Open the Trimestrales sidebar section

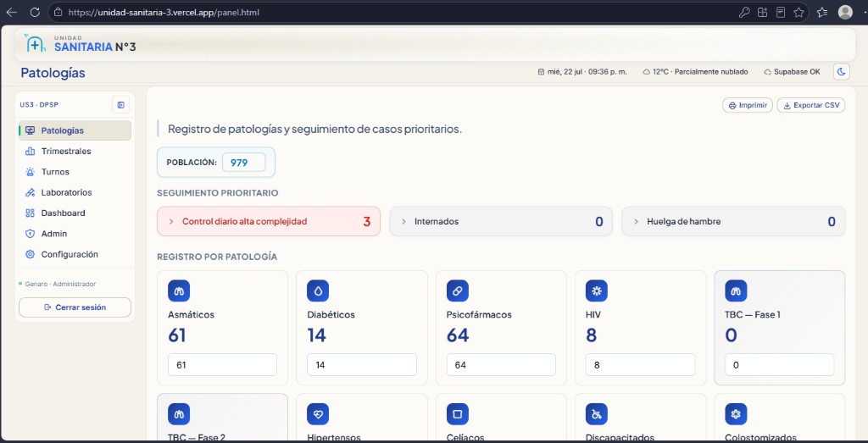(x=75, y=151)
